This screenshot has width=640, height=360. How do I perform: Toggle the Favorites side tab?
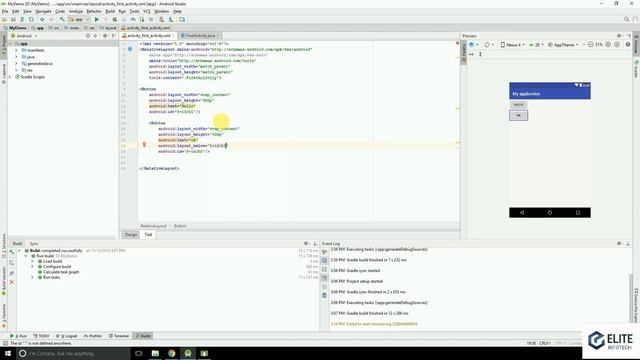4,316
